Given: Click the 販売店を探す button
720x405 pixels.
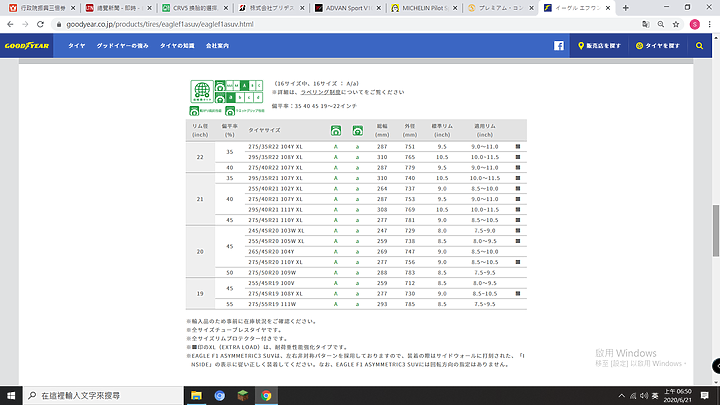Looking at the screenshot, I should (x=599, y=46).
